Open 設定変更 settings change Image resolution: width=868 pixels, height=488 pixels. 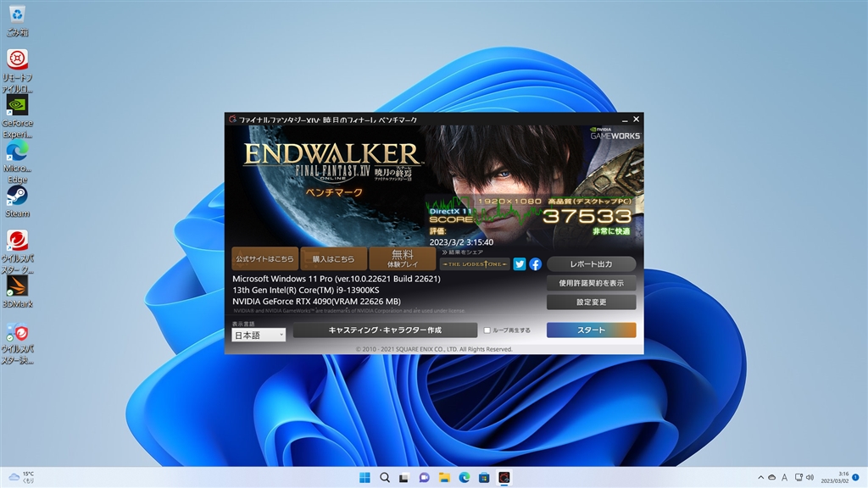point(591,302)
